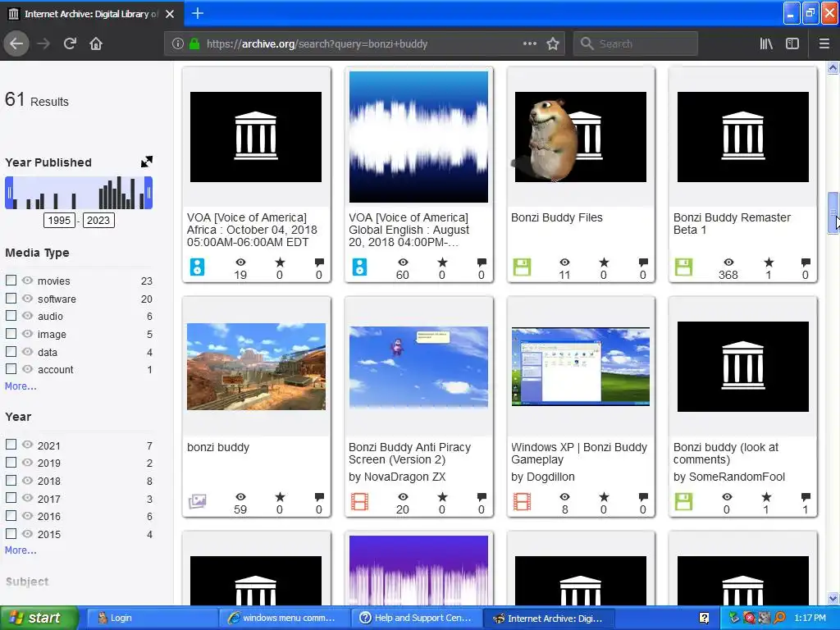Select the Internet Archive browser tab
The width and height of the screenshot is (840, 630).
click(91, 14)
